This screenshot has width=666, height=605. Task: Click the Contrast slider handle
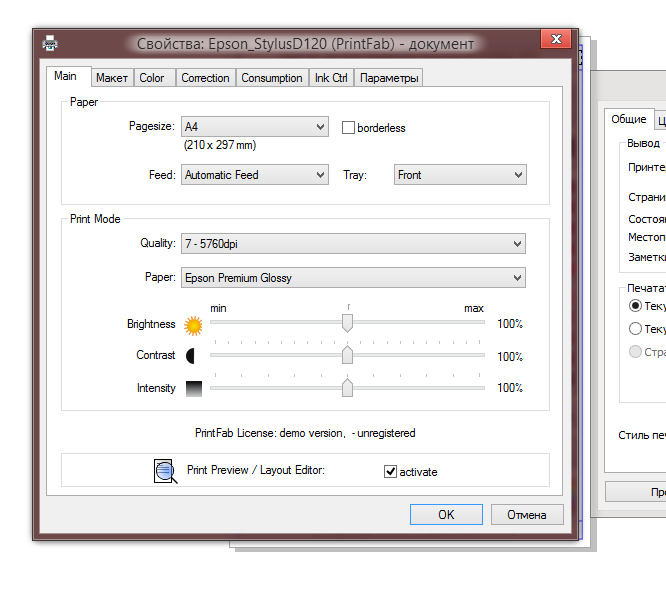(x=347, y=355)
